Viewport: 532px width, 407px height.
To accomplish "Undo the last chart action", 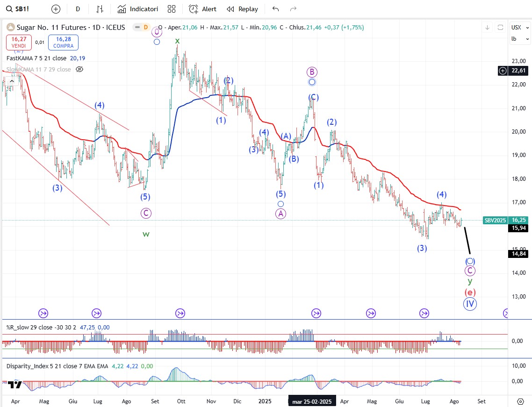I will tap(275, 9).
